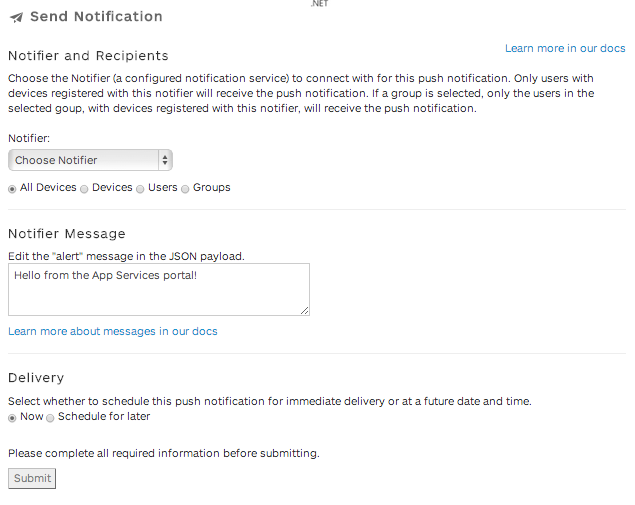Select the All Devices radio button
Screen dimensions: 635x505
tap(12, 188)
